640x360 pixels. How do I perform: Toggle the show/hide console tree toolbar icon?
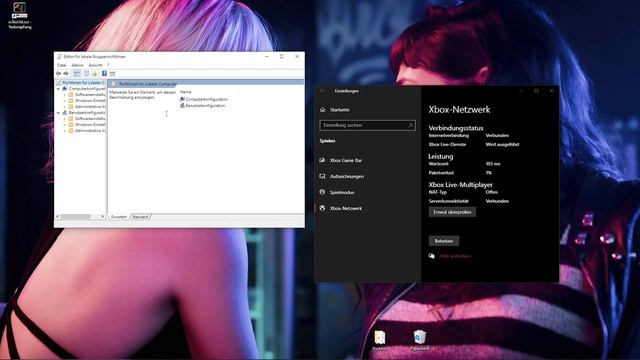click(x=76, y=73)
